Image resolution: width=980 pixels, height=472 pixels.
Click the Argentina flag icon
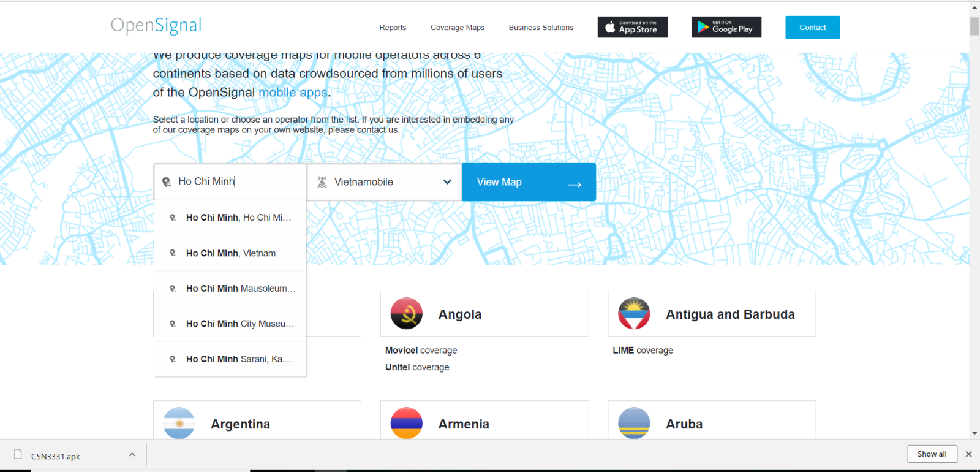pos(179,423)
